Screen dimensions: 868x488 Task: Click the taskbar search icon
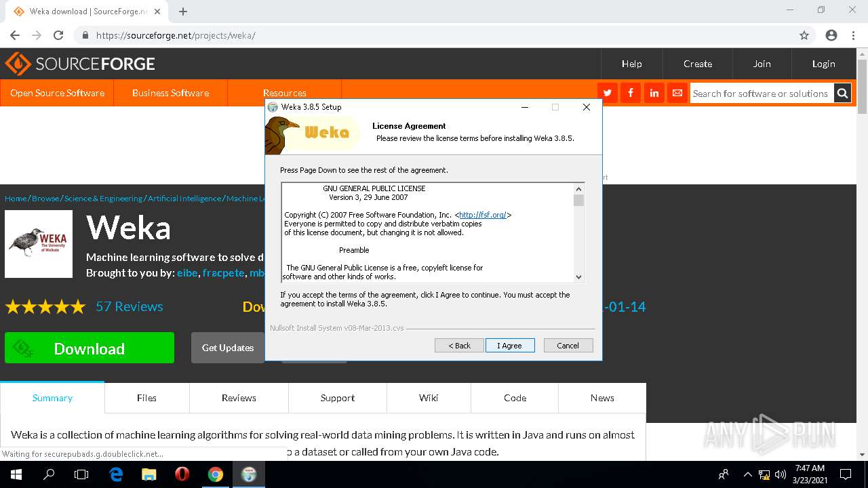pos(49,474)
